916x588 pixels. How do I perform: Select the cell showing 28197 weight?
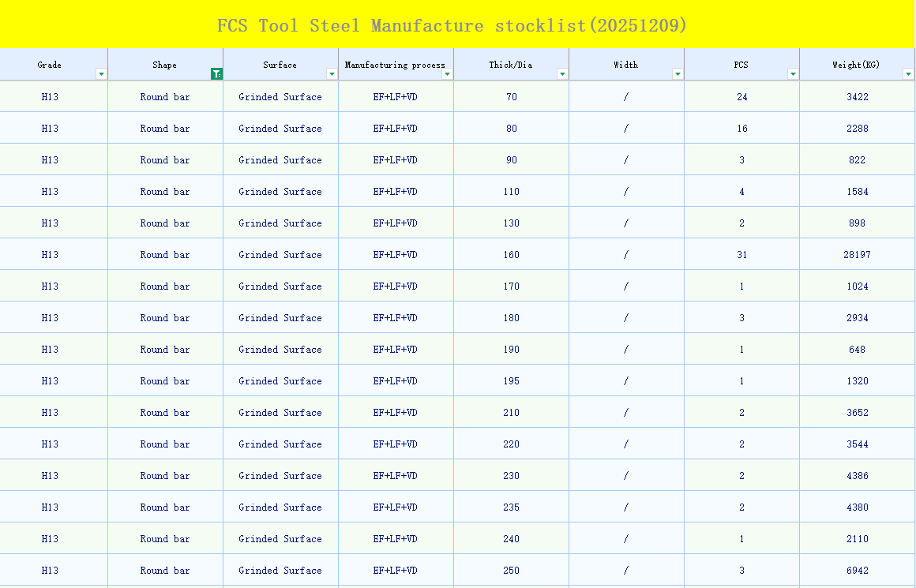(857, 254)
